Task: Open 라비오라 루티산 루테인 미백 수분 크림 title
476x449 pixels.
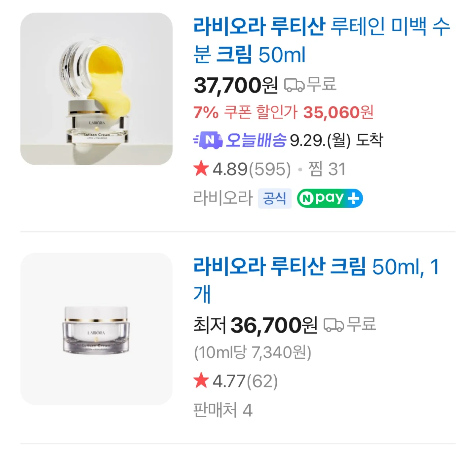Action: [x=321, y=40]
